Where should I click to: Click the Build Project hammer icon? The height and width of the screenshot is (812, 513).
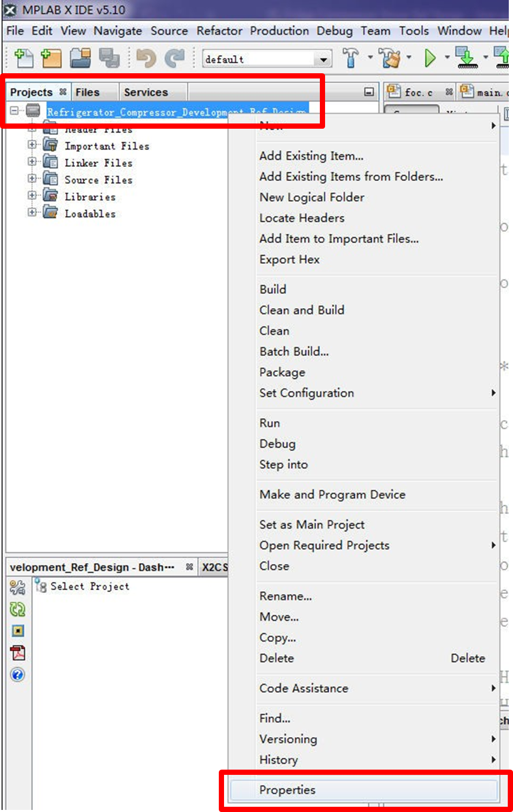[x=351, y=58]
